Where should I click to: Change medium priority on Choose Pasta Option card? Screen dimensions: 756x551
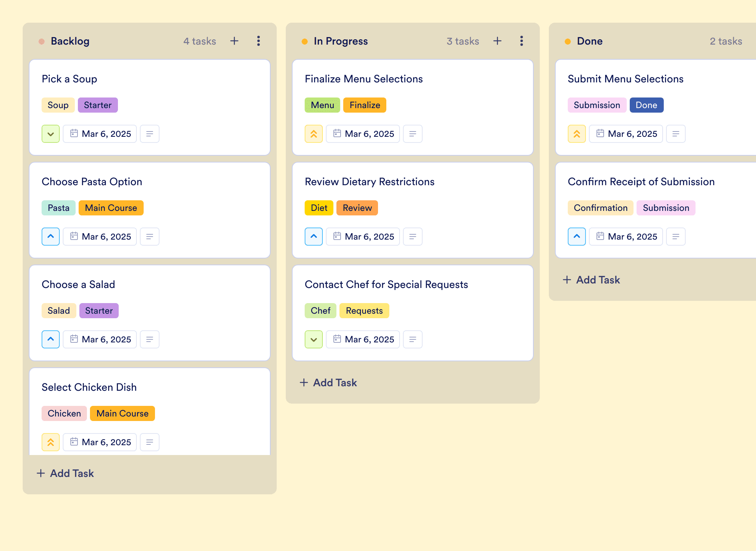point(51,237)
